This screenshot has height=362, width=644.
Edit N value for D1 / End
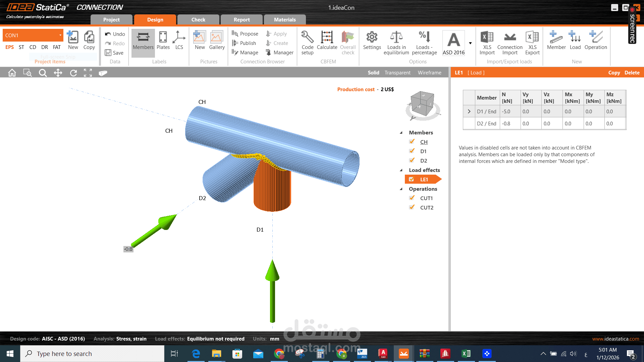[x=509, y=112]
